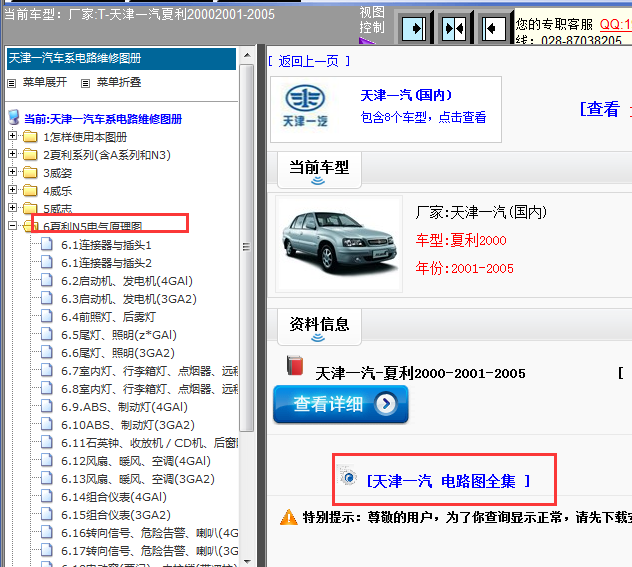Click the Xiali 2000 car thumbnail
632x567 pixels.
tap(339, 243)
